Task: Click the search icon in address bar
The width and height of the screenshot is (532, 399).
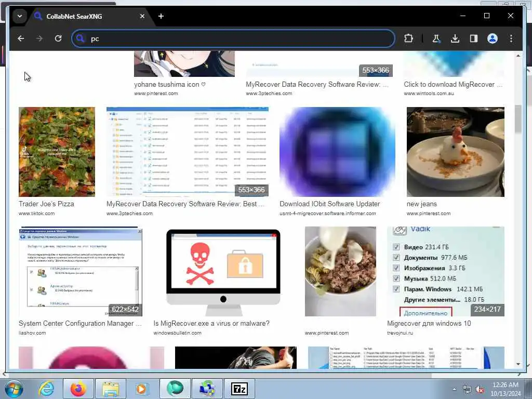Action: click(x=80, y=38)
